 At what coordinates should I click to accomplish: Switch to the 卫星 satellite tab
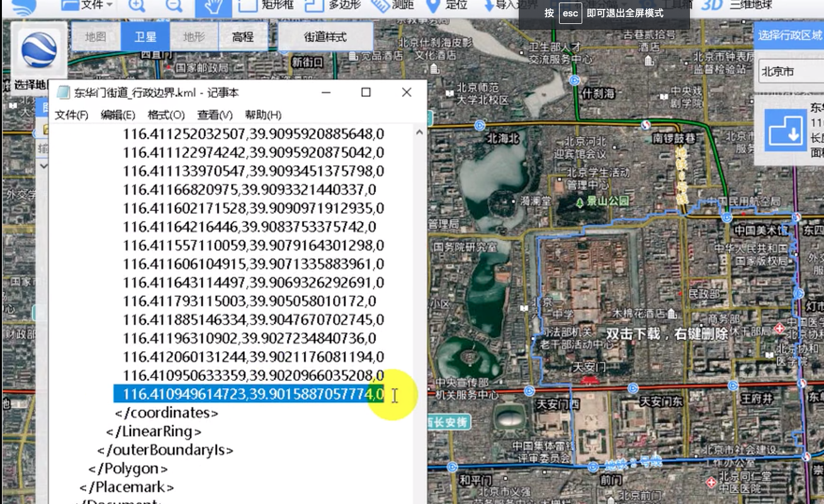(145, 36)
